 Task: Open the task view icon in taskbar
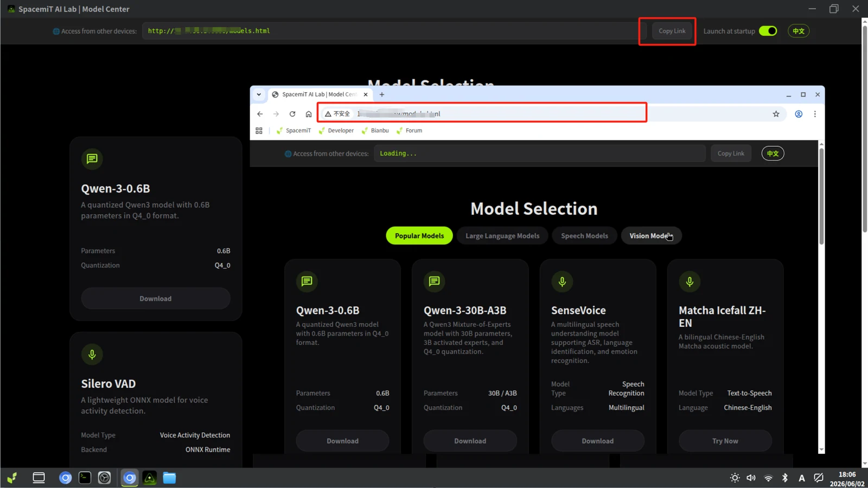tap(39, 478)
